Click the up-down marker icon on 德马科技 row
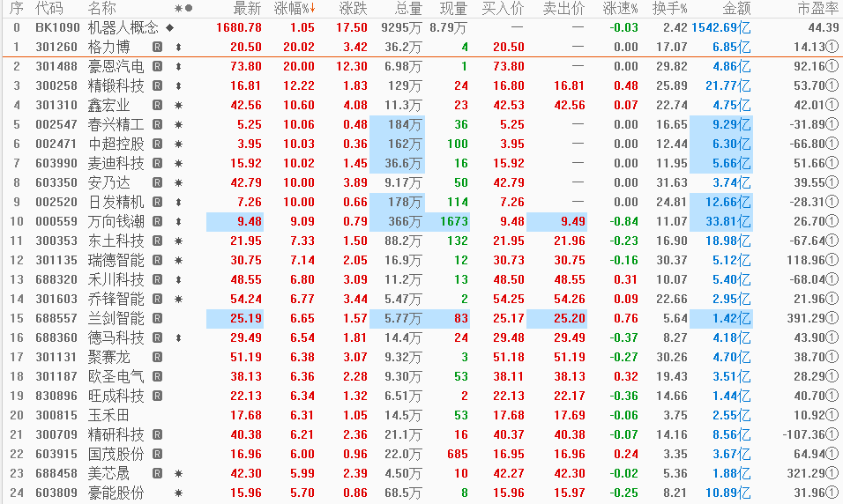 click(x=178, y=338)
